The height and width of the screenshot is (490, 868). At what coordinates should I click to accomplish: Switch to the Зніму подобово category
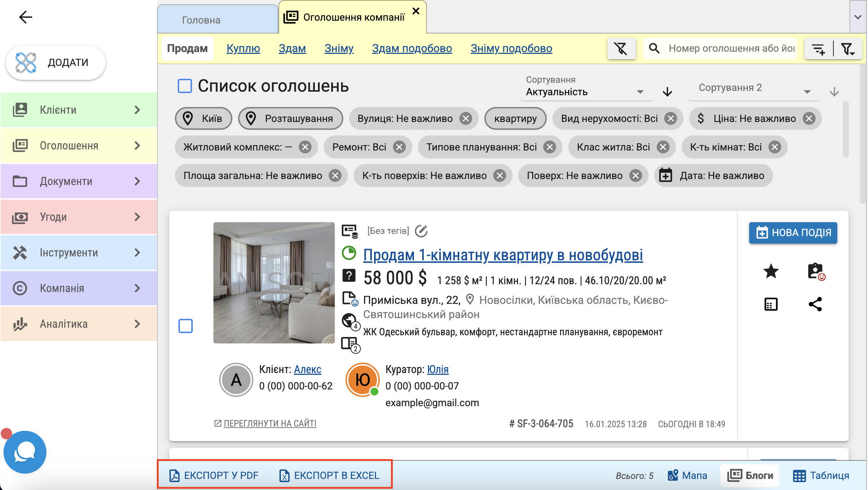tap(511, 48)
